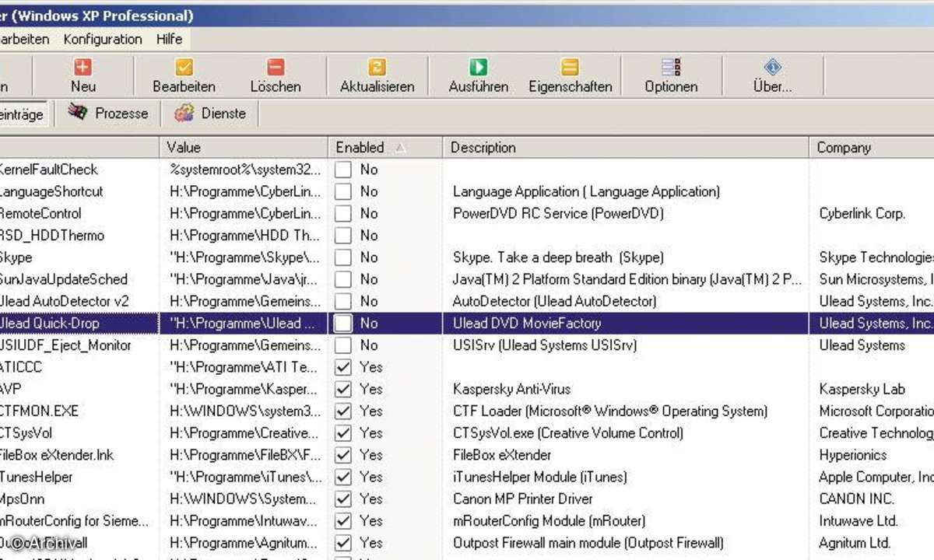Sort by the Enabled column header
Screen dimensions: 934x560
tap(384, 147)
